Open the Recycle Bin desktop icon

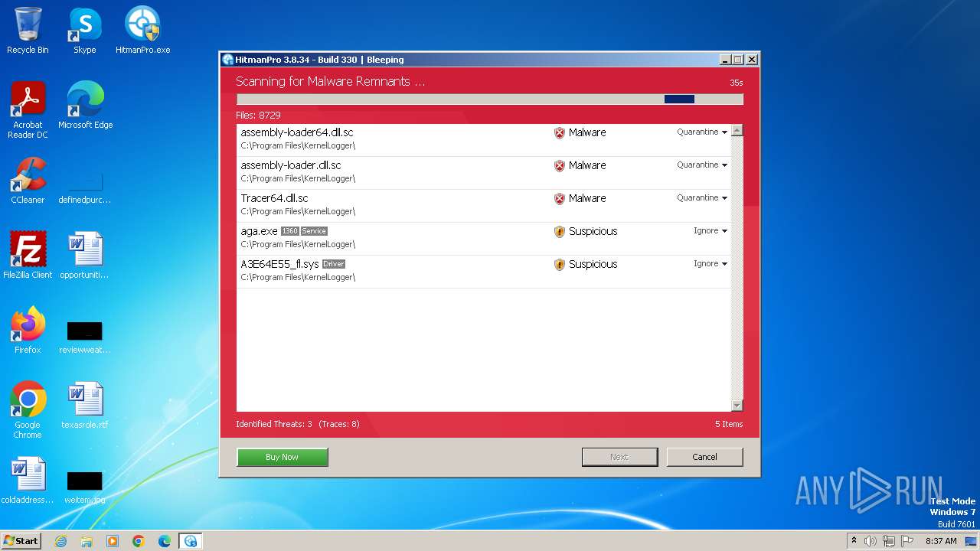click(28, 31)
